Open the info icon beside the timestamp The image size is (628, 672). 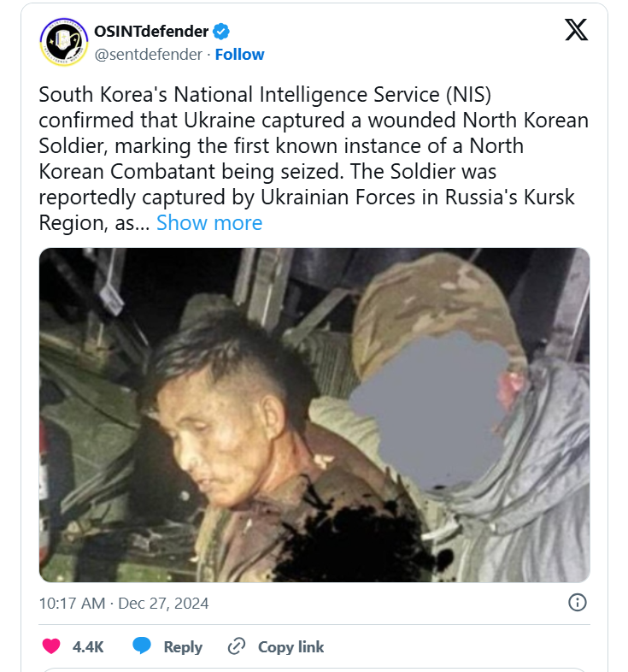[578, 603]
